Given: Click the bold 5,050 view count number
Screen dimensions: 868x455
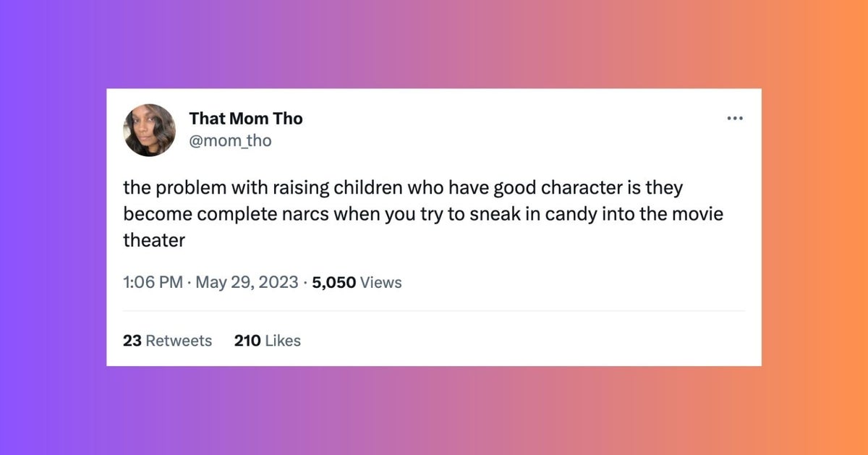Looking at the screenshot, I should click(333, 282).
